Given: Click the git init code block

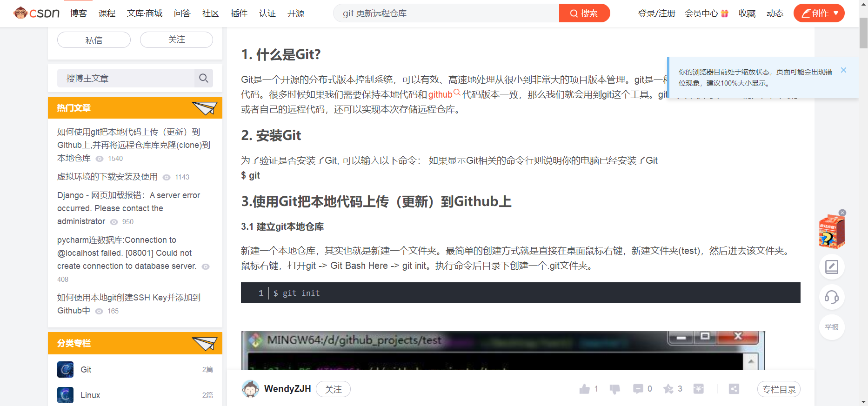Looking at the screenshot, I should (521, 293).
